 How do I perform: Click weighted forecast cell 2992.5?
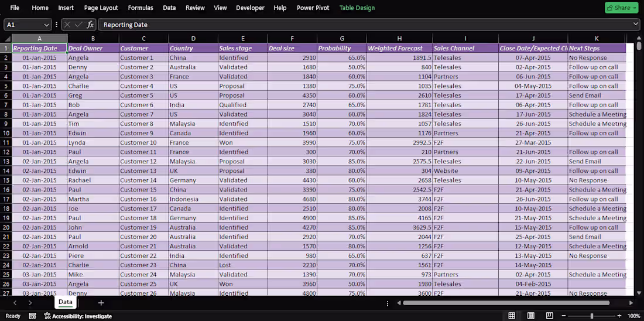399,142
